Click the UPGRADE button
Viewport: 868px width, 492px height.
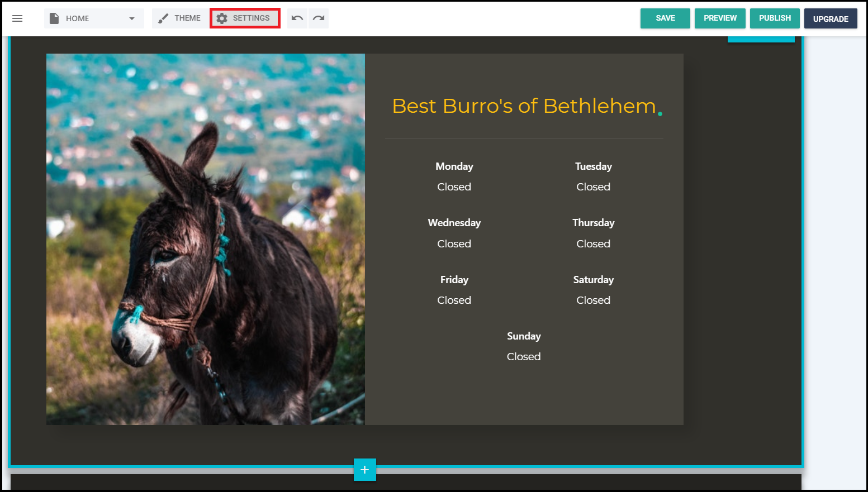(x=831, y=18)
